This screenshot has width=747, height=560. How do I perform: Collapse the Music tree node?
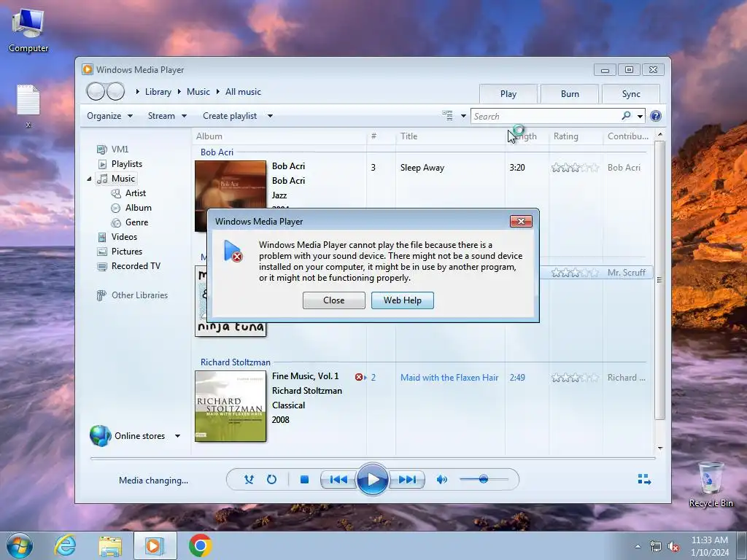(89, 179)
